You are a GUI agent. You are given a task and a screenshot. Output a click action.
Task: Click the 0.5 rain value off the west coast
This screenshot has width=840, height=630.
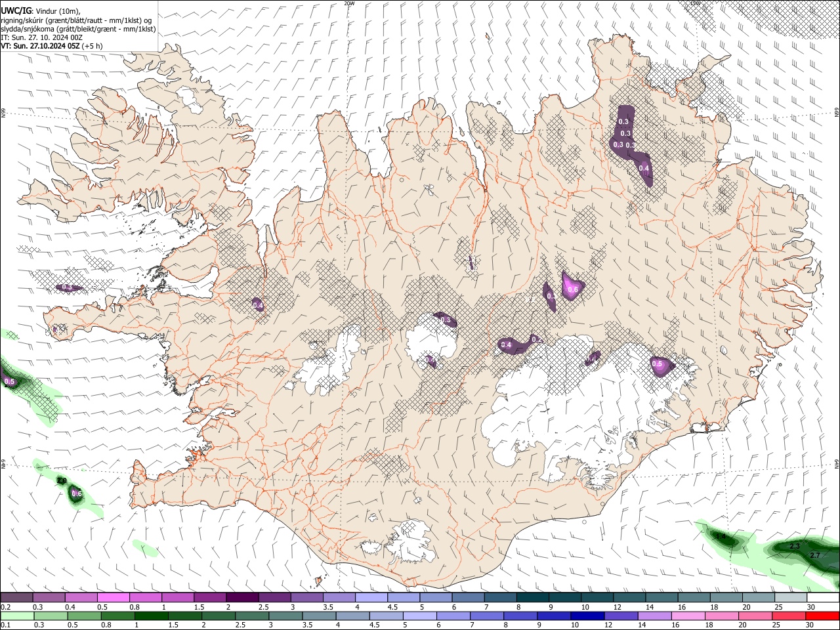9,381
